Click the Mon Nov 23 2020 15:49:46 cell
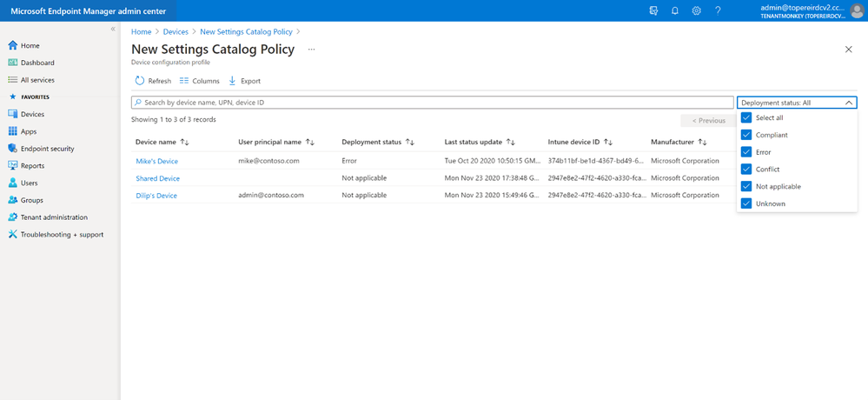The image size is (868, 400). [x=492, y=196]
